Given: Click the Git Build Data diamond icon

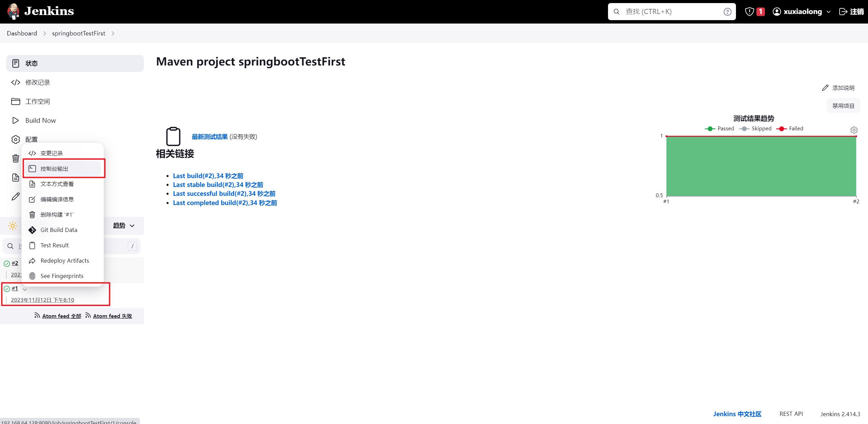Looking at the screenshot, I should point(32,230).
